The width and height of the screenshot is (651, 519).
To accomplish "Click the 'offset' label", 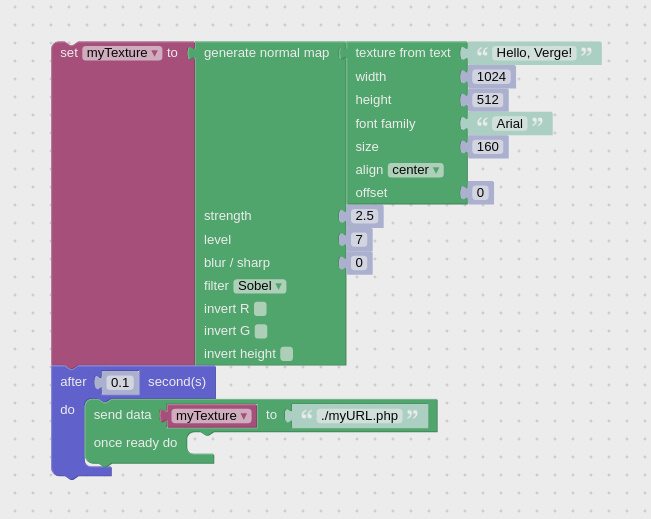I will pos(371,193).
